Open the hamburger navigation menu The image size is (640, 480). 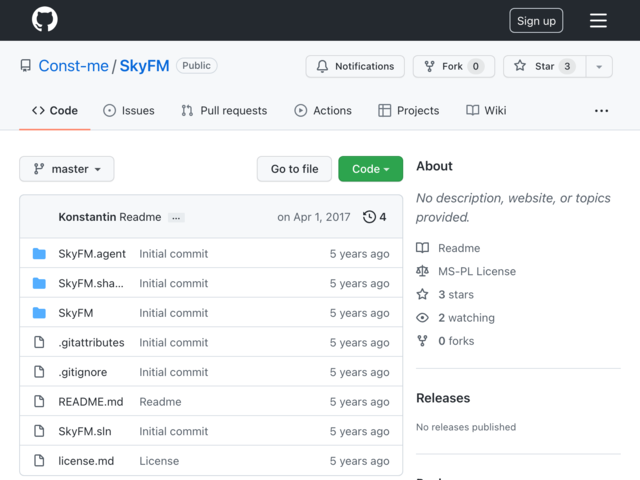598,20
